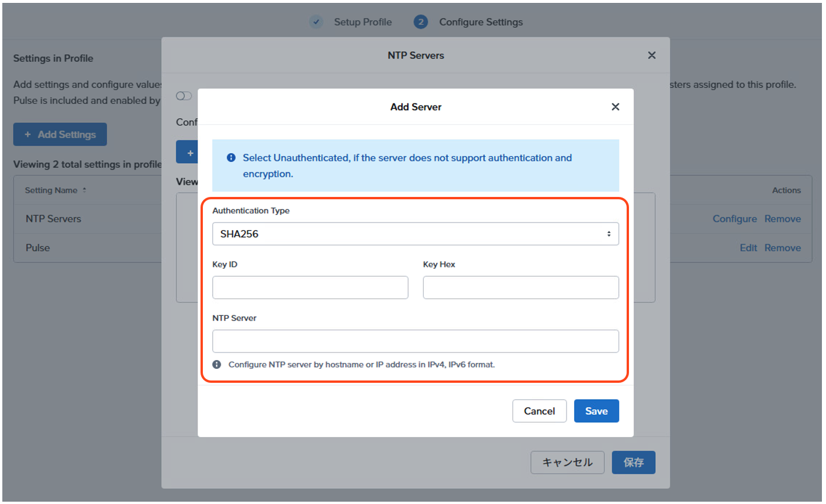Click the info icon below NTP Server field
This screenshot has width=826, height=504.
click(x=217, y=365)
